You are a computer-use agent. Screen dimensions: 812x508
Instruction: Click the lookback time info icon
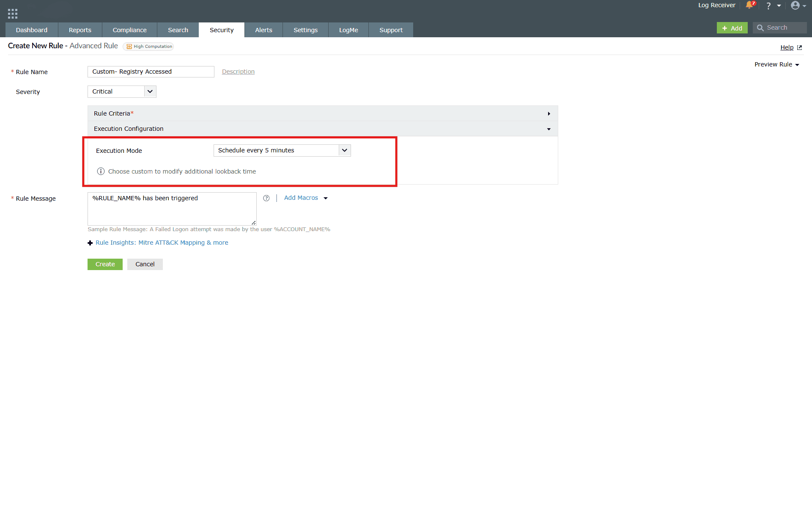pyautogui.click(x=101, y=171)
